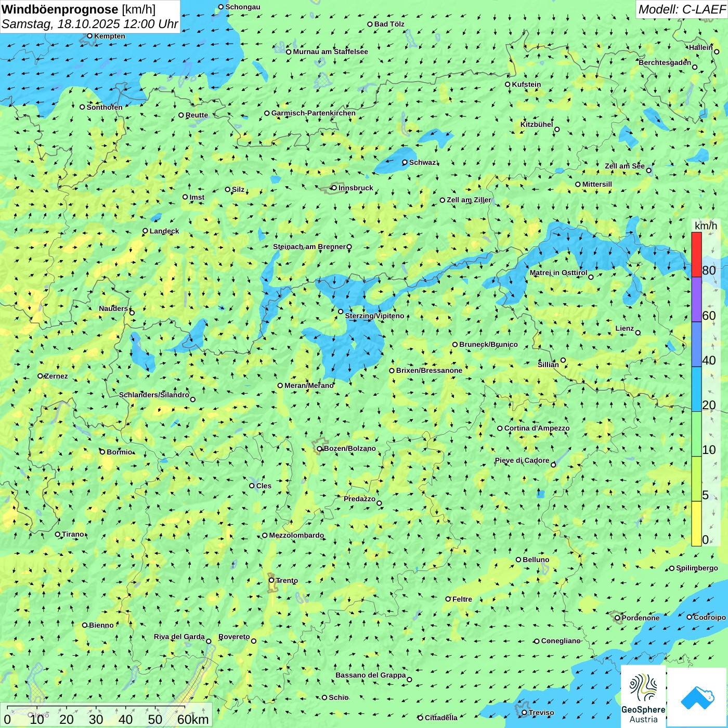The height and width of the screenshot is (728, 728).
Task: Click the 'Reutte' label
Action: pos(197,115)
